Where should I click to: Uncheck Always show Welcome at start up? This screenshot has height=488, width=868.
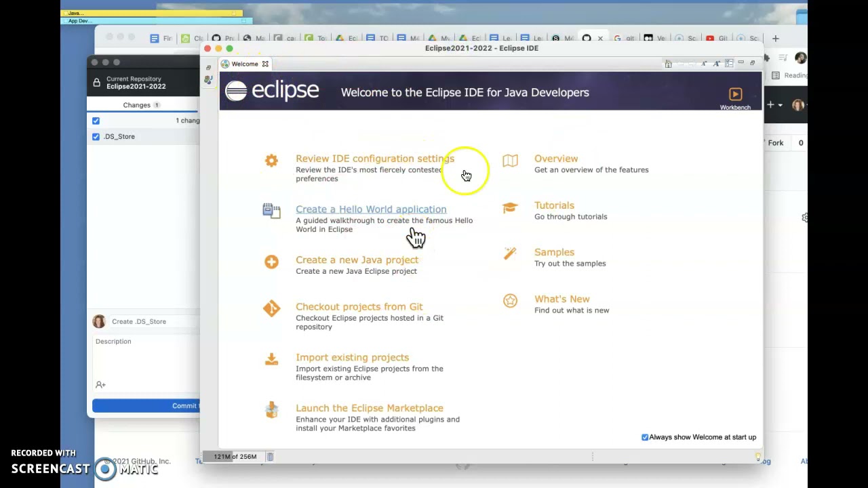coord(645,437)
